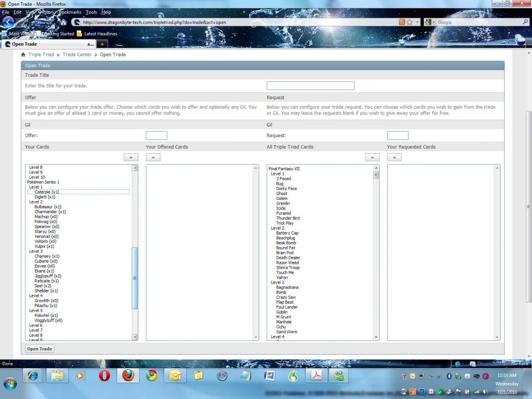Open the Edit menu
Viewport: 532px width, 399px height.
(x=18, y=12)
